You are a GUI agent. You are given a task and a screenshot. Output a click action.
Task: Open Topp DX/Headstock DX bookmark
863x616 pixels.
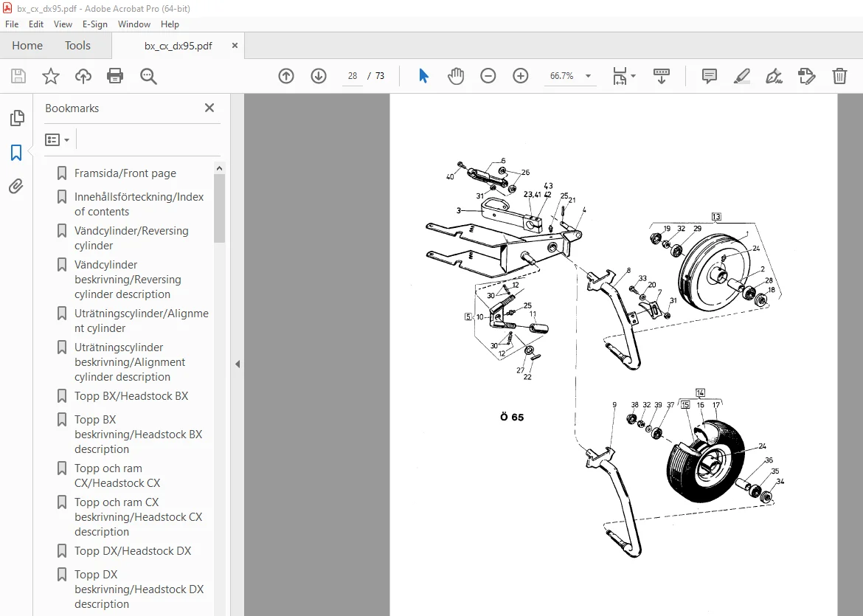132,551
